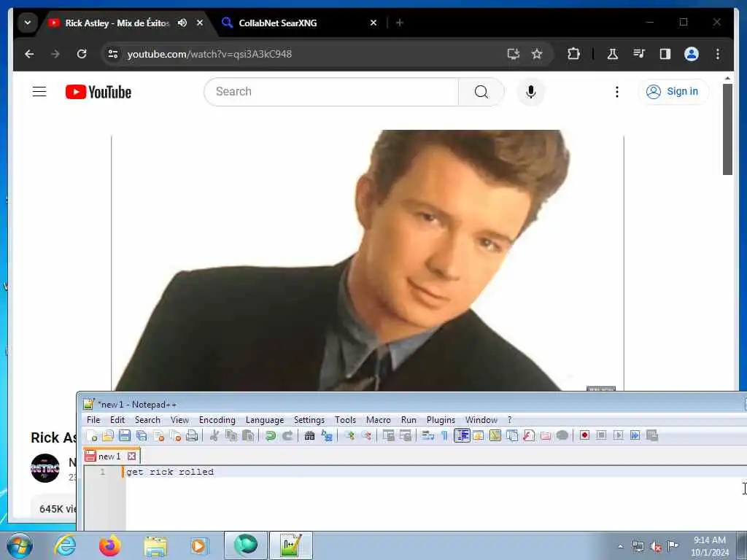Reload the YouTube page

82,54
